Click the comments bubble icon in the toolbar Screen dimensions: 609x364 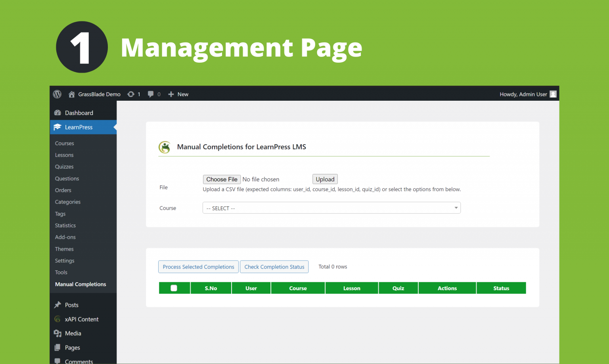coord(151,94)
